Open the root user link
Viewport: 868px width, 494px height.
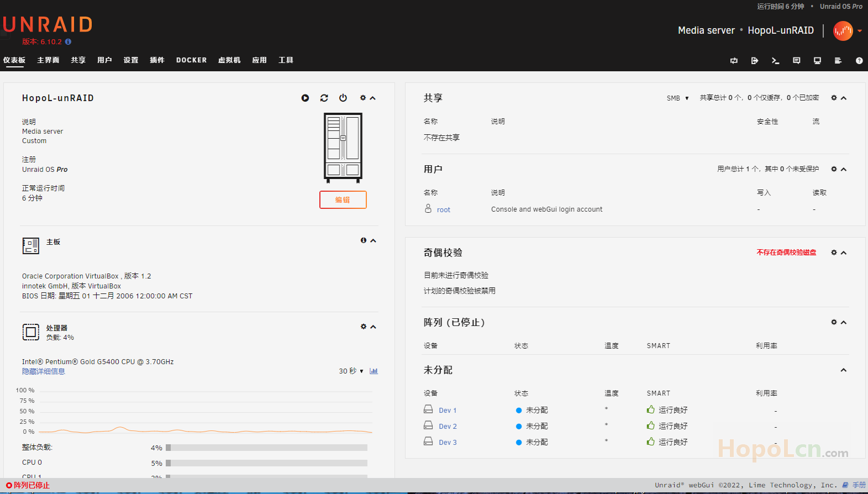(444, 210)
